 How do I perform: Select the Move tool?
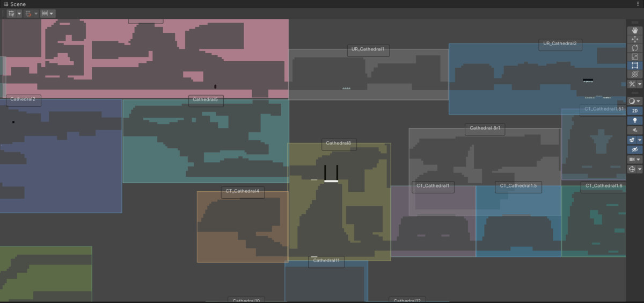[635, 39]
